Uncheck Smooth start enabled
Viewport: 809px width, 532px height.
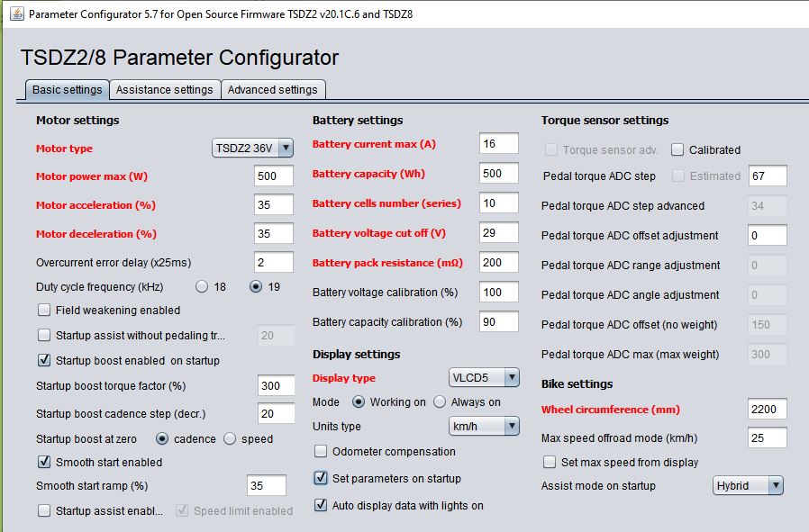pos(44,463)
